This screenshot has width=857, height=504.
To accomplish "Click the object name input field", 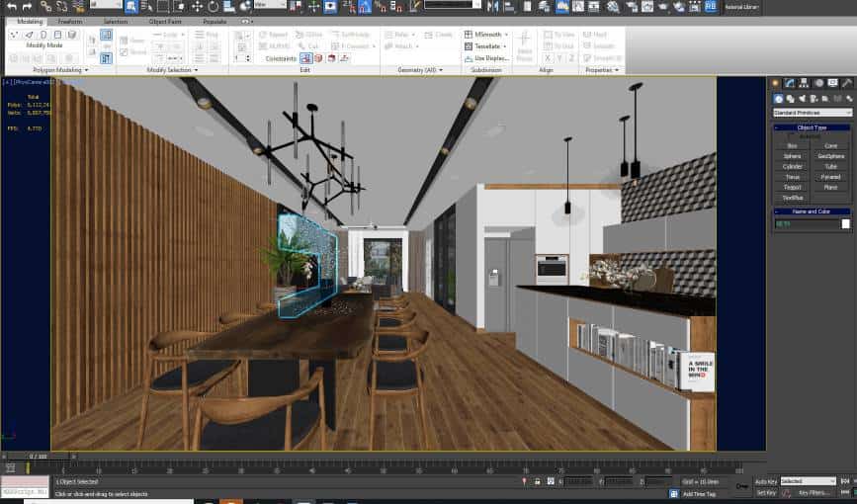I will coord(807,223).
